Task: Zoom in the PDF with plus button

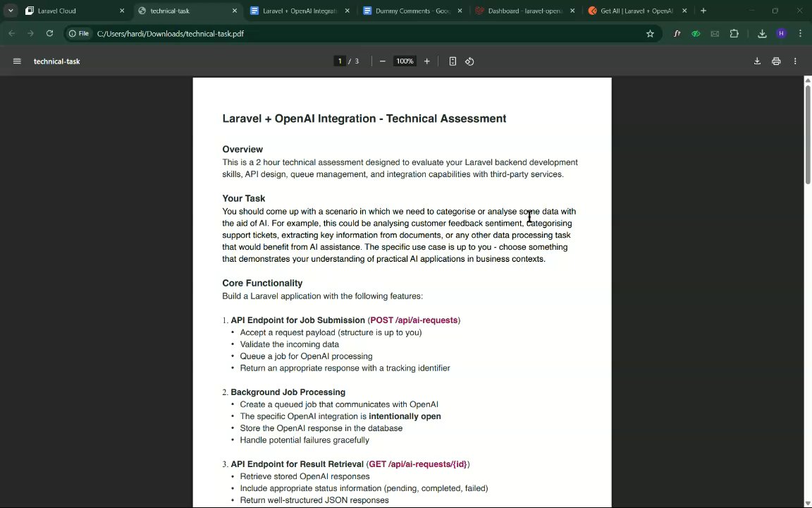Action: pyautogui.click(x=426, y=61)
